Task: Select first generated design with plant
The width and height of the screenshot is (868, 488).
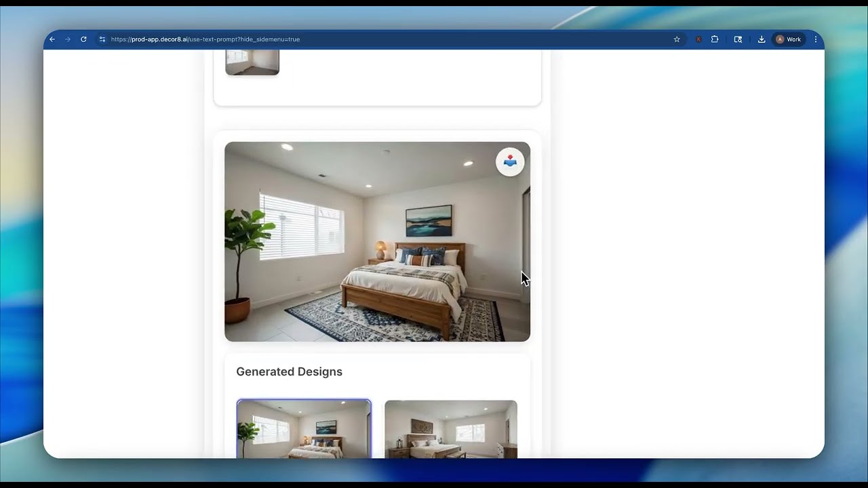Action: 304,429
